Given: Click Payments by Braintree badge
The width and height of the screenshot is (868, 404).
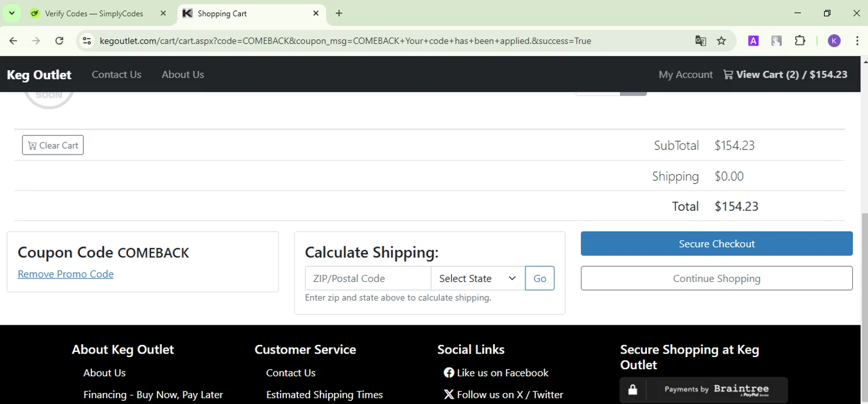Looking at the screenshot, I should (x=704, y=390).
